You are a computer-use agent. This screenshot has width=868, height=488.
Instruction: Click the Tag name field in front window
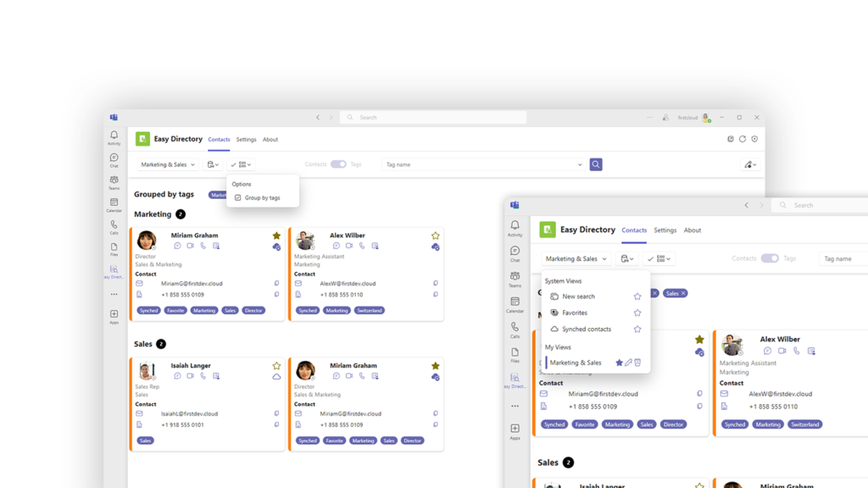tap(843, 258)
